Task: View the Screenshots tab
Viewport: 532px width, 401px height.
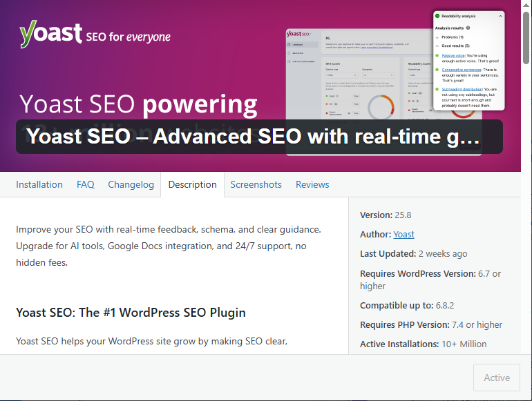Action: (x=256, y=184)
